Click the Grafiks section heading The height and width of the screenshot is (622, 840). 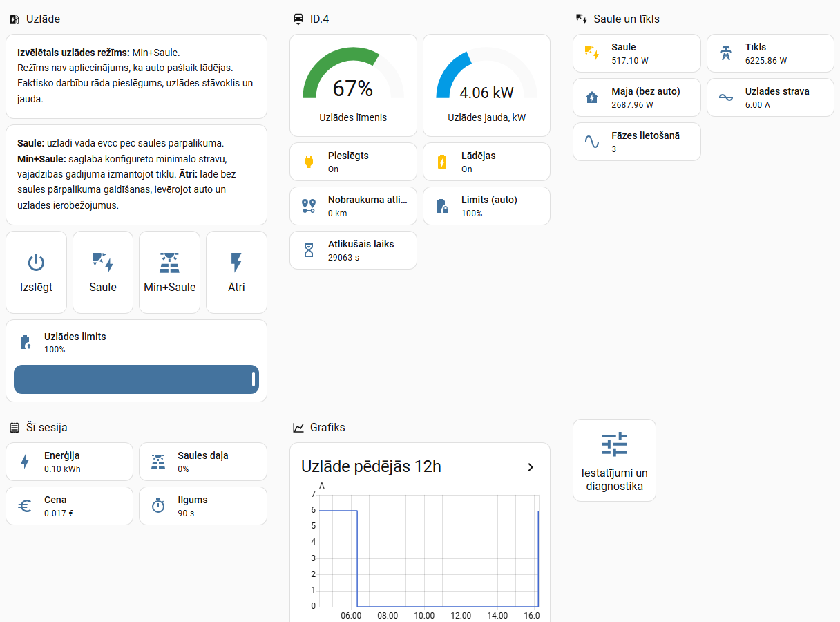coord(327,428)
